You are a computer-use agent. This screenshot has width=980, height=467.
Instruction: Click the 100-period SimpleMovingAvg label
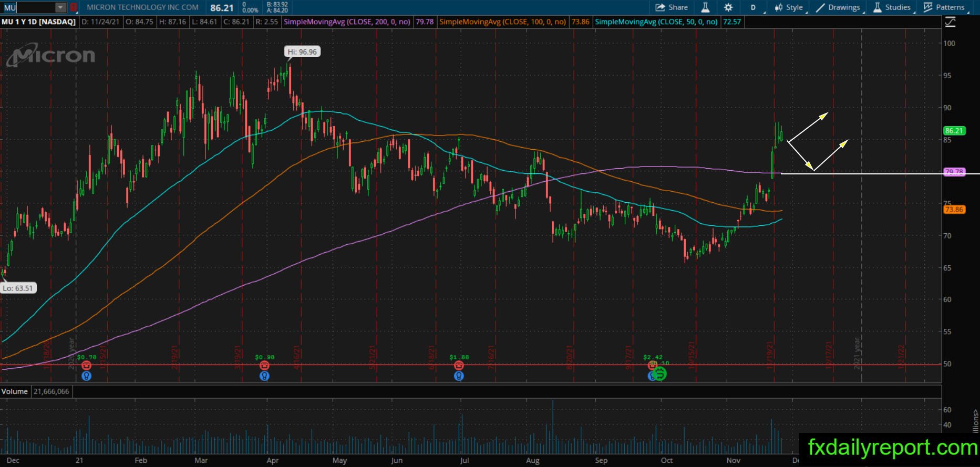(x=502, y=22)
